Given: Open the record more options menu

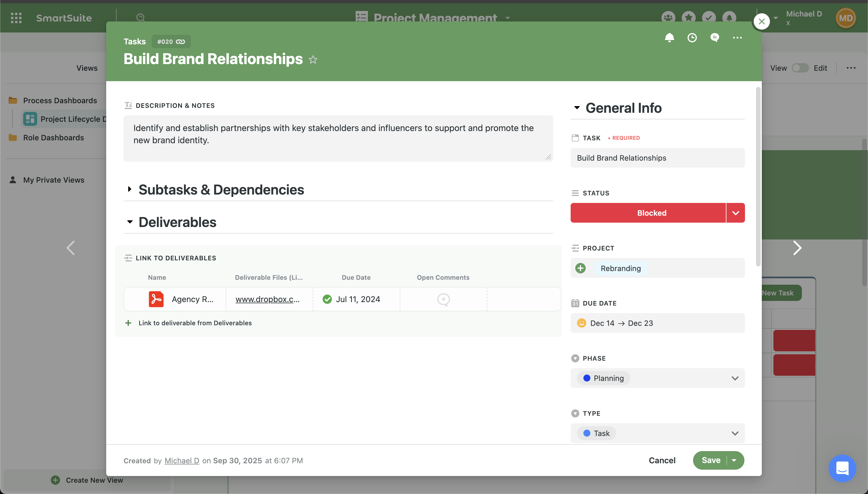Looking at the screenshot, I should [737, 38].
